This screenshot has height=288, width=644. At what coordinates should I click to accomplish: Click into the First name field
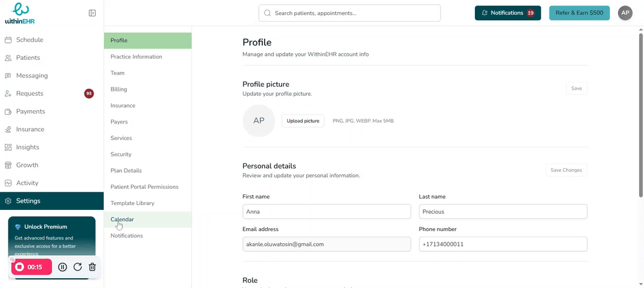click(326, 212)
